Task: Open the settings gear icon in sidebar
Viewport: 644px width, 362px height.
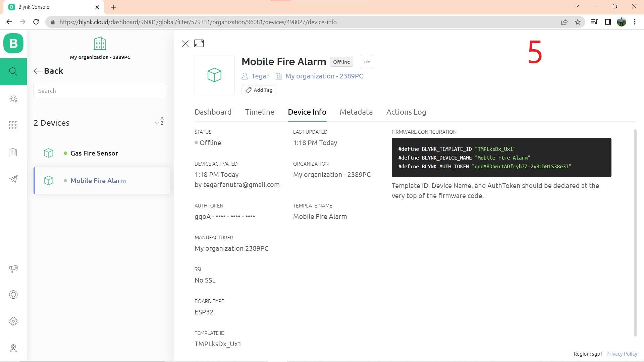Action: click(x=13, y=321)
